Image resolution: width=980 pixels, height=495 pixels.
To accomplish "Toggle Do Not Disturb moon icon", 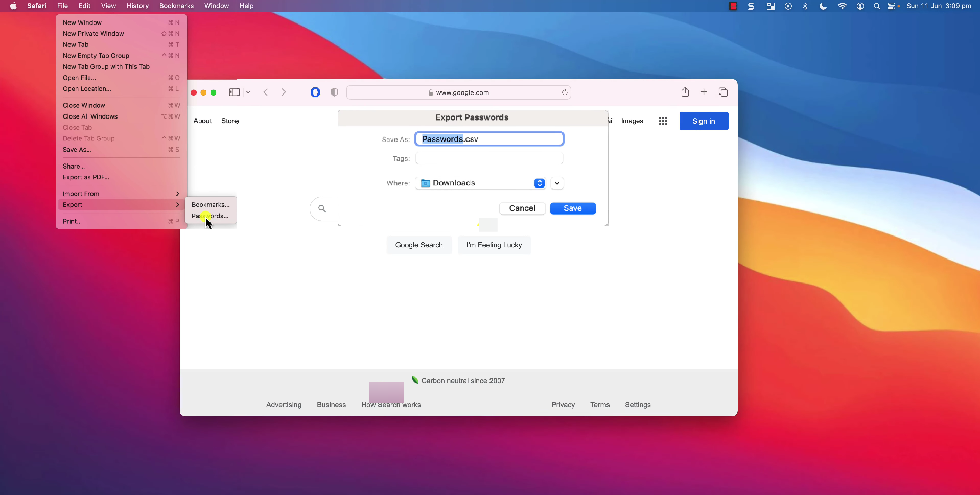I will (823, 6).
